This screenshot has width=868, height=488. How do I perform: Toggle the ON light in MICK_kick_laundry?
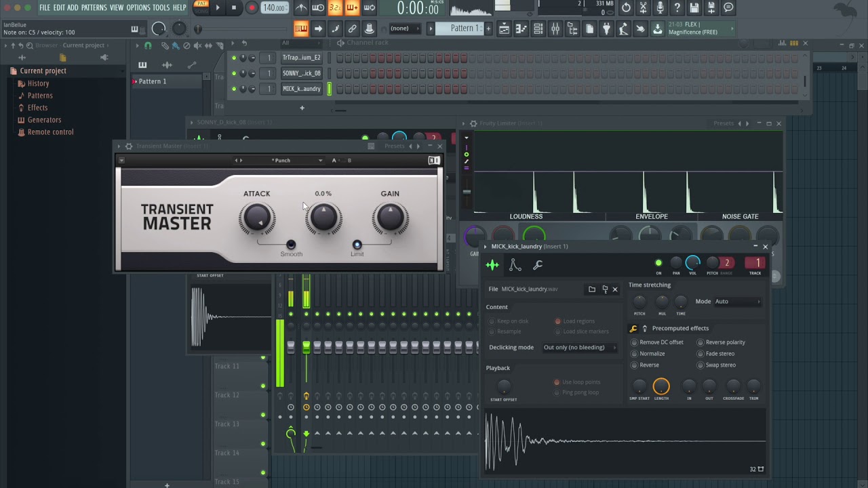(x=658, y=263)
